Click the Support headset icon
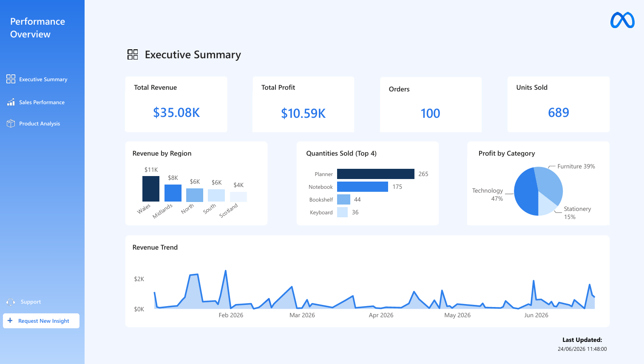Image resolution: width=644 pixels, height=364 pixels. (11, 302)
